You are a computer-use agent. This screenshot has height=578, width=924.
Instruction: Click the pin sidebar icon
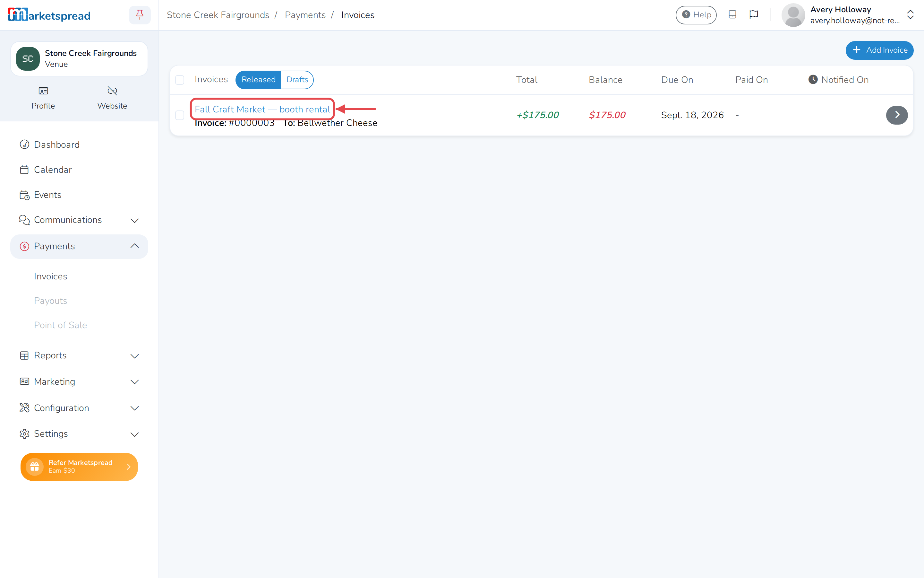pos(140,15)
